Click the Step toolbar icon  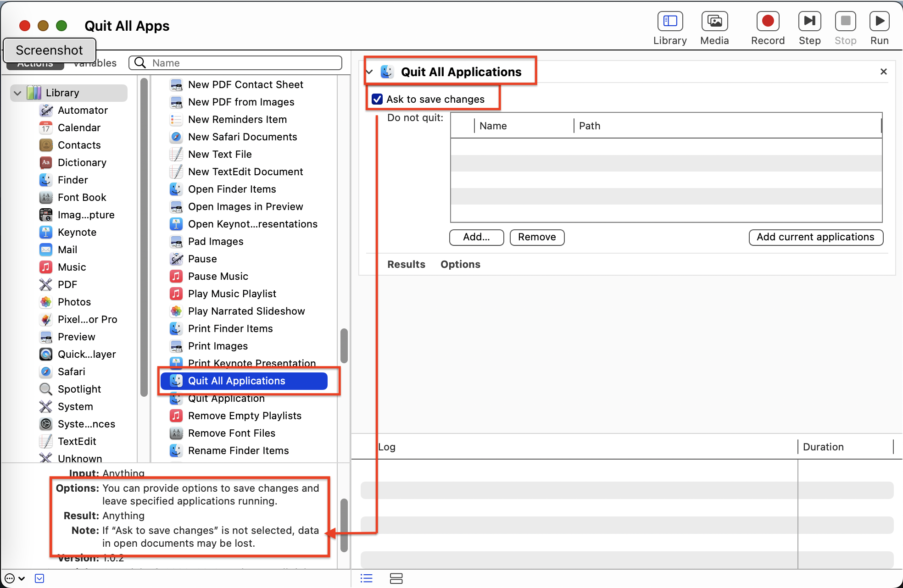coord(809,21)
